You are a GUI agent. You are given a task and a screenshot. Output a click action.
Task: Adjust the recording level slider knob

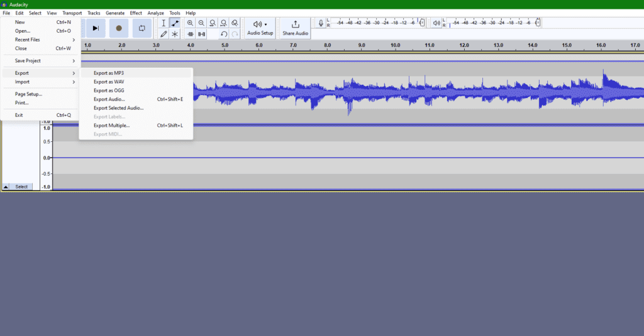pos(422,23)
